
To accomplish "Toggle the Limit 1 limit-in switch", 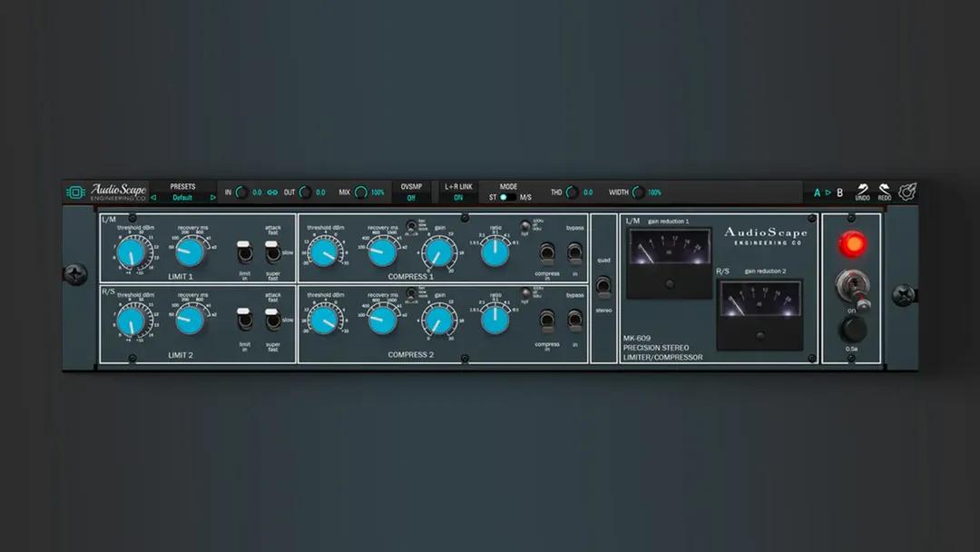I will [x=244, y=252].
